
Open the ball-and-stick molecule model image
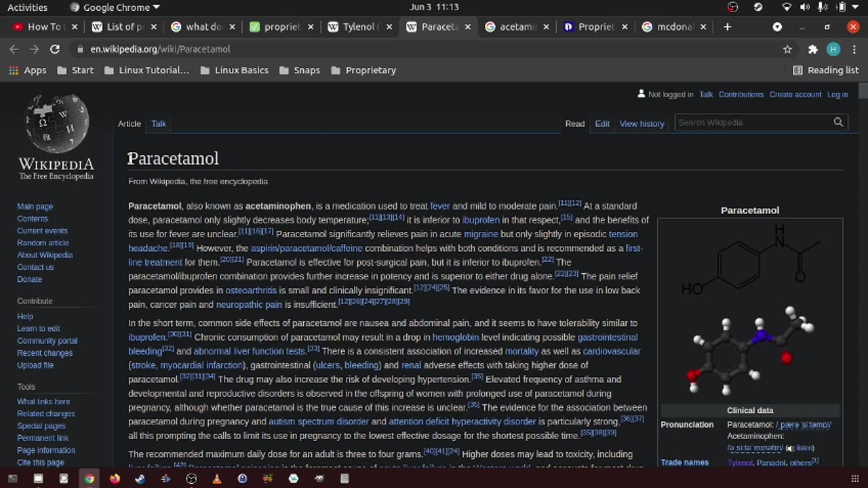(750, 352)
